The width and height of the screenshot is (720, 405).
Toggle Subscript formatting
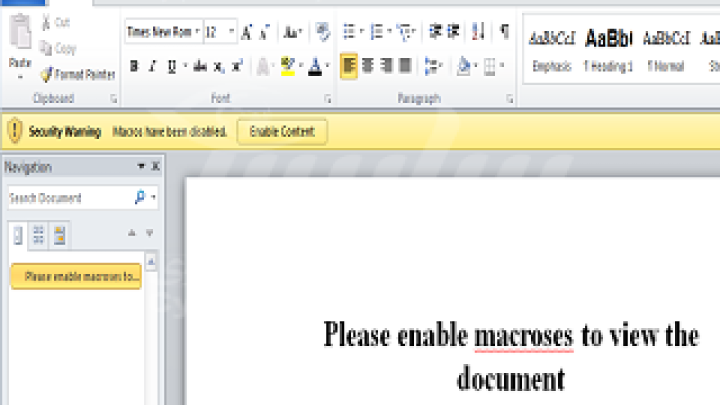point(219,67)
